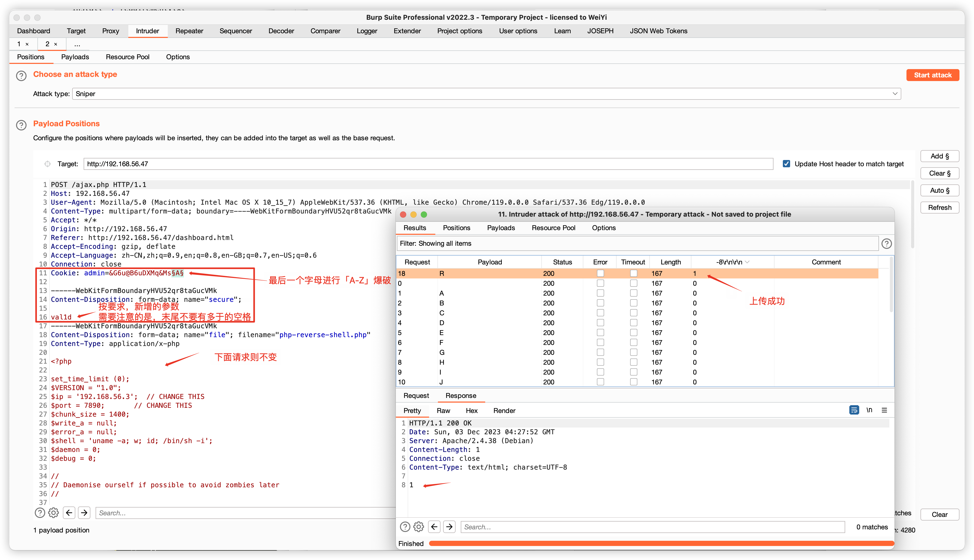Open help icon below the main request editor
Viewport: 974px width, 560px height.
tap(40, 513)
